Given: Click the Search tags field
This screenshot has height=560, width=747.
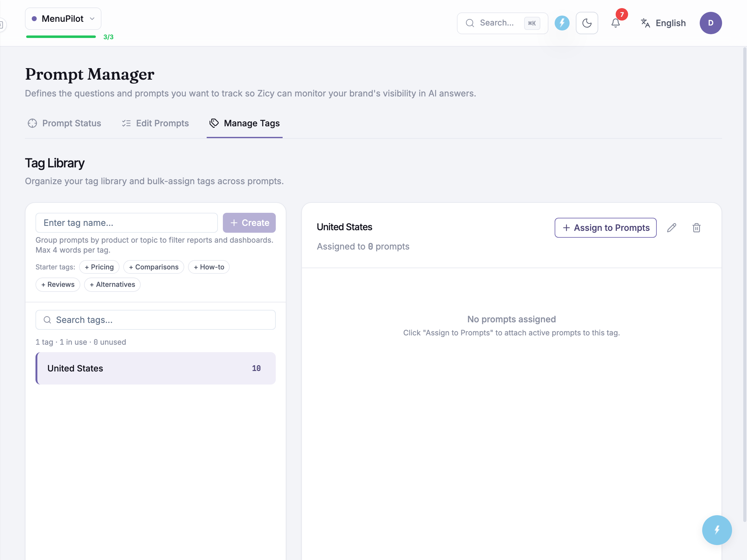Looking at the screenshot, I should coord(156,320).
